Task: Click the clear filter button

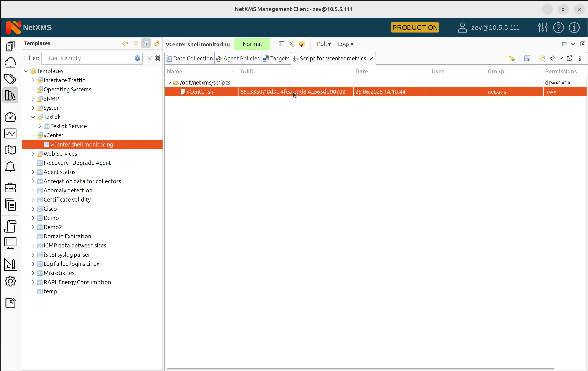Action: pyautogui.click(x=158, y=58)
